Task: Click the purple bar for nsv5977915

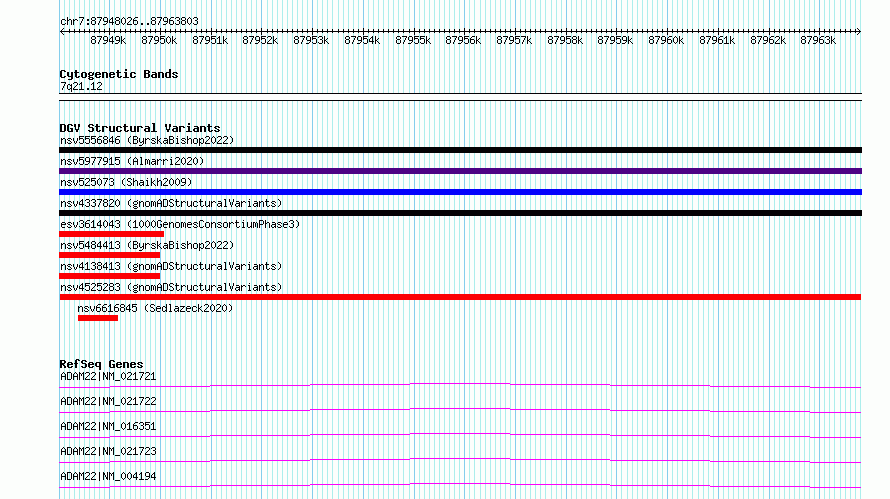Action: click(x=460, y=171)
